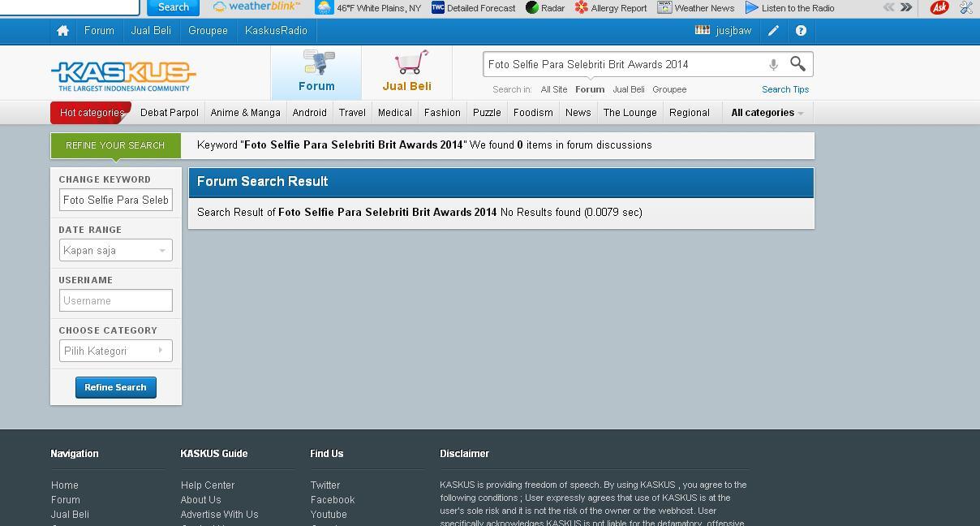Viewport: 980px width, 526px height.
Task: Click the Radar toolbar icon
Action: pyautogui.click(x=532, y=7)
